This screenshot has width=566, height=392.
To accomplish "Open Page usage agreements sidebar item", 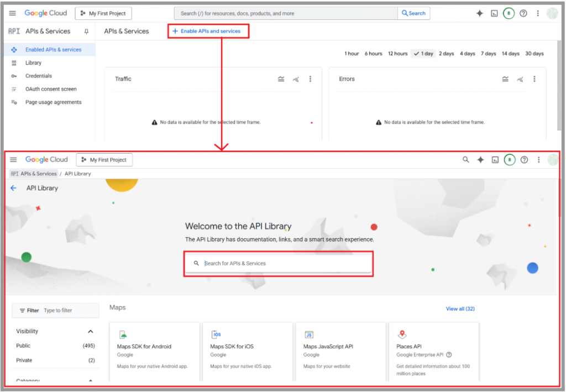I will tap(50, 102).
